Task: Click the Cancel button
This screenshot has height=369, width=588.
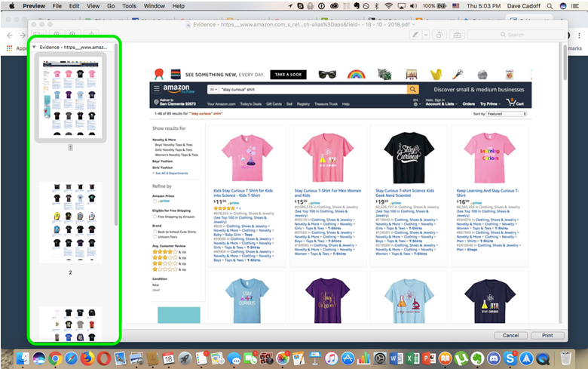Action: (x=510, y=335)
